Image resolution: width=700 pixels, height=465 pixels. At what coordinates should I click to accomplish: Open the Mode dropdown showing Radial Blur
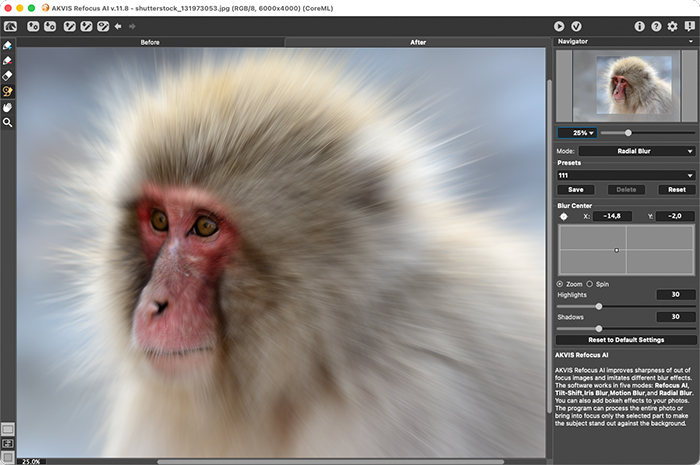tap(636, 151)
